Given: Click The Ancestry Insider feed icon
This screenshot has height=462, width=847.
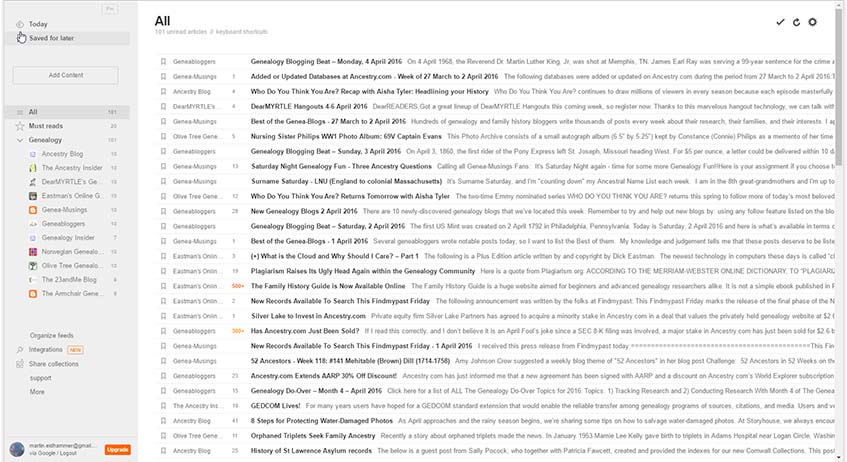Looking at the screenshot, I should [32, 168].
